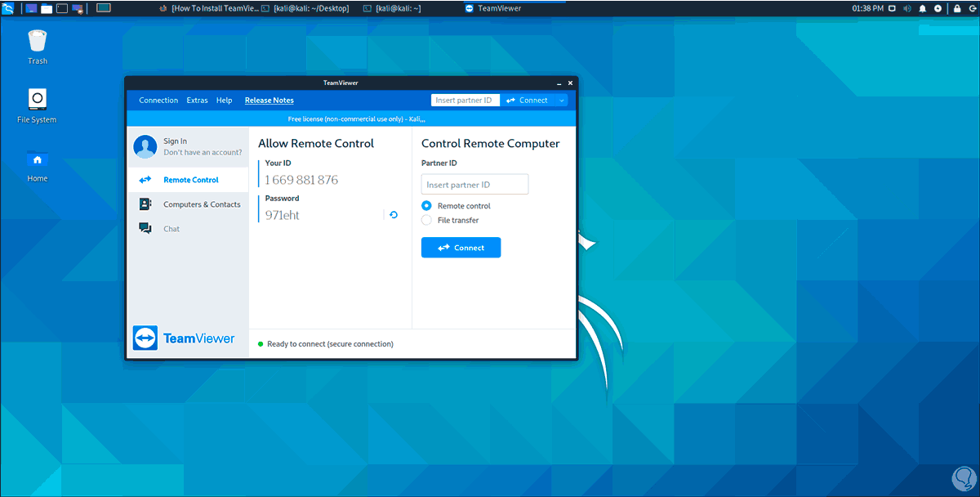
Task: Click the Sign In link
Action: (x=175, y=141)
